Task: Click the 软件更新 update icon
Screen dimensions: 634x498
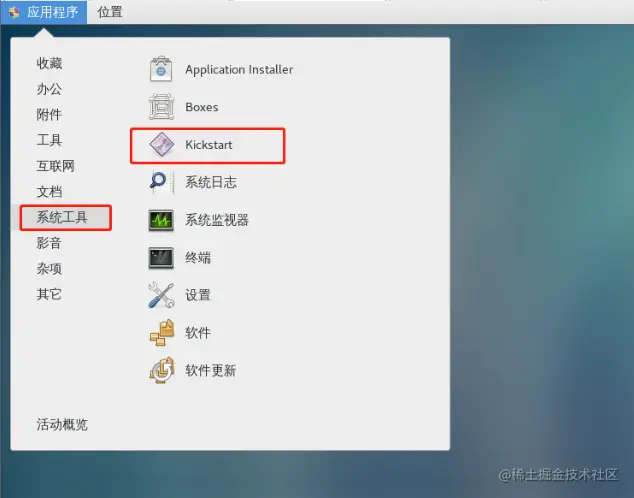Action: (x=161, y=370)
